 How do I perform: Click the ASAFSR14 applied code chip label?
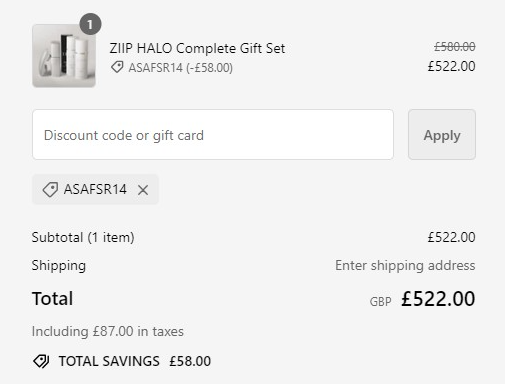[x=95, y=189]
